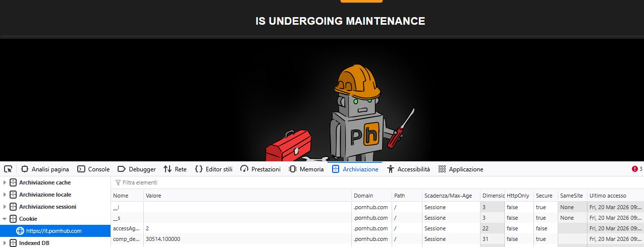Open the Analisi pagina tab

click(45, 169)
